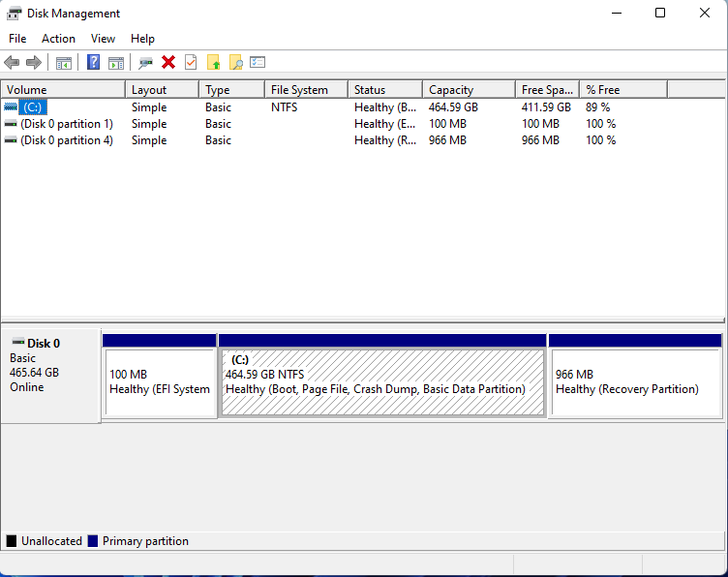Screen dimensions: 728x577
Task: Show/Hide Console Tree toolbar icon
Action: (64, 63)
